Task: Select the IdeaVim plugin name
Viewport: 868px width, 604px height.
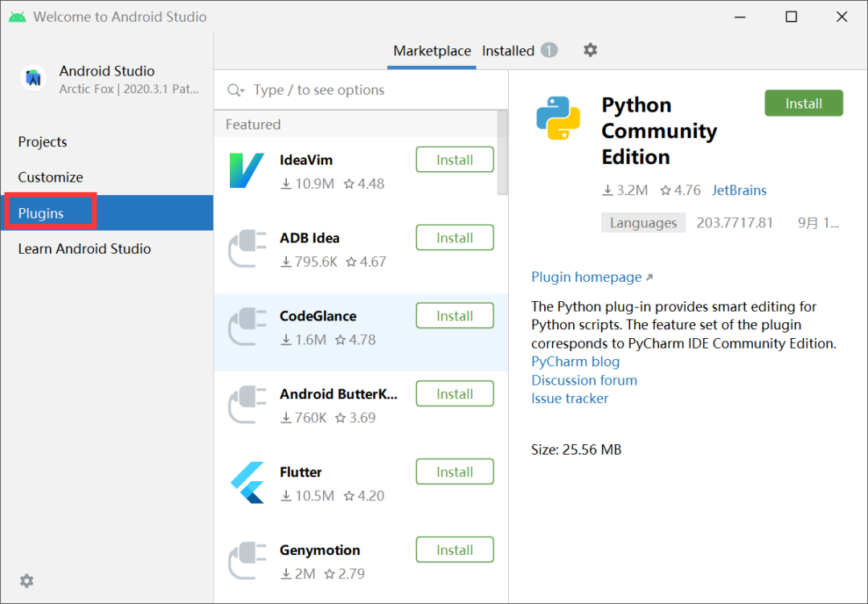Action: pyautogui.click(x=306, y=161)
